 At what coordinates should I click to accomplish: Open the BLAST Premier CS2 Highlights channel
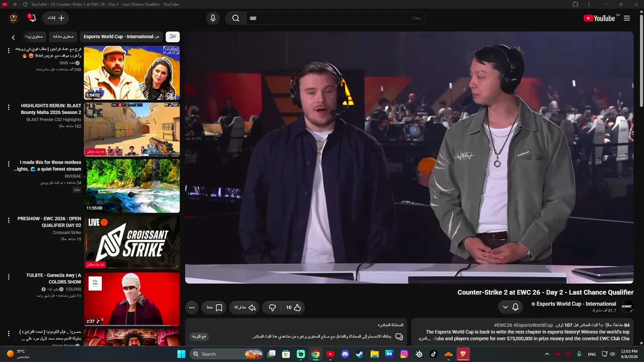point(54,120)
